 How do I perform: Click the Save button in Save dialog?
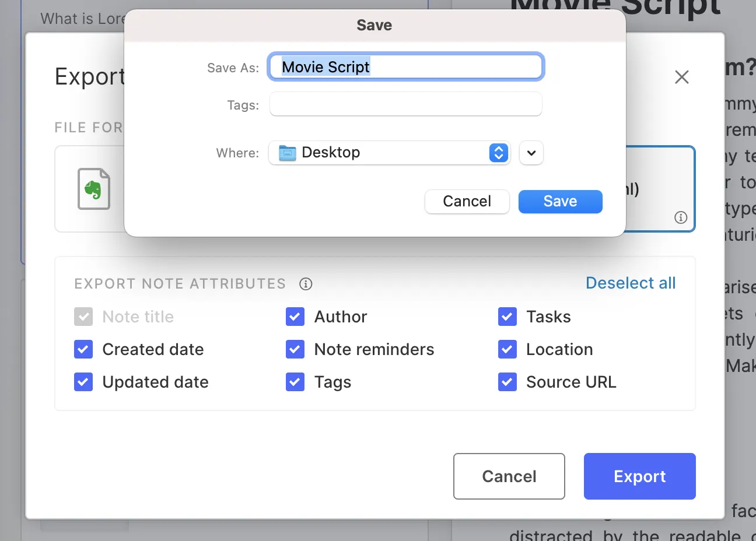561,201
